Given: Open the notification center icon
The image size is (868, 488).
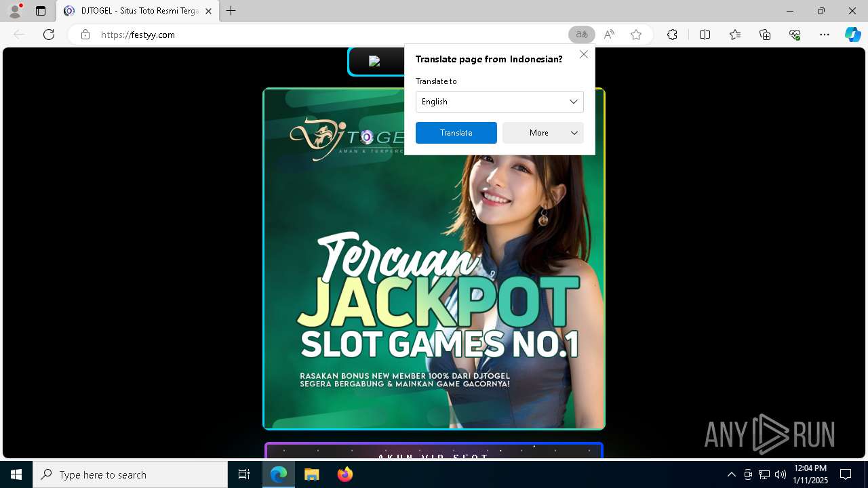Looking at the screenshot, I should click(846, 474).
